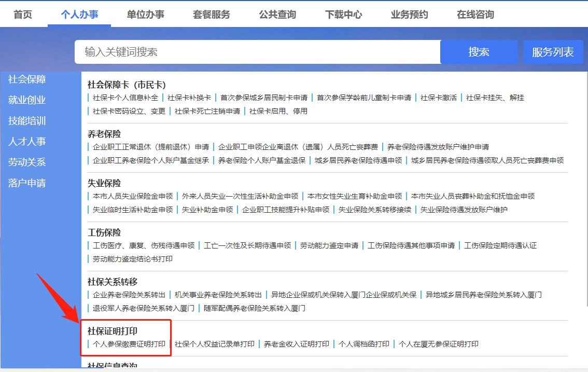588x372 pixels.
Task: Select 劳动关系 sidebar category
Action: tap(27, 162)
